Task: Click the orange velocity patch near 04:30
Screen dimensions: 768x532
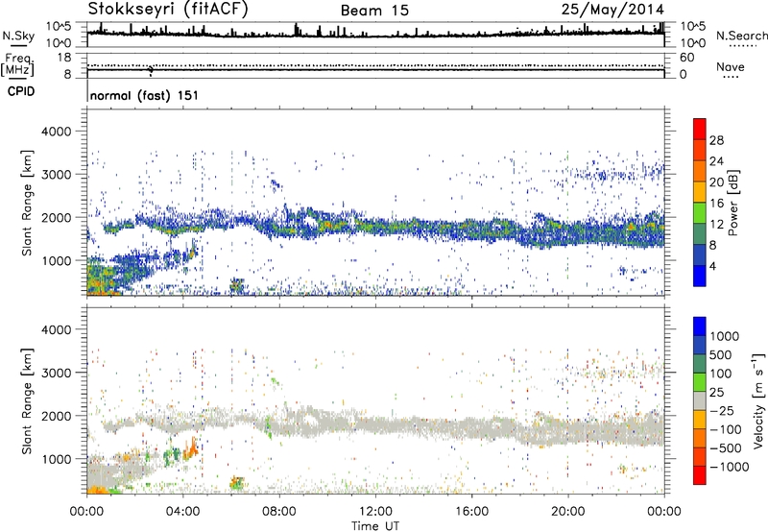Action: (x=190, y=448)
